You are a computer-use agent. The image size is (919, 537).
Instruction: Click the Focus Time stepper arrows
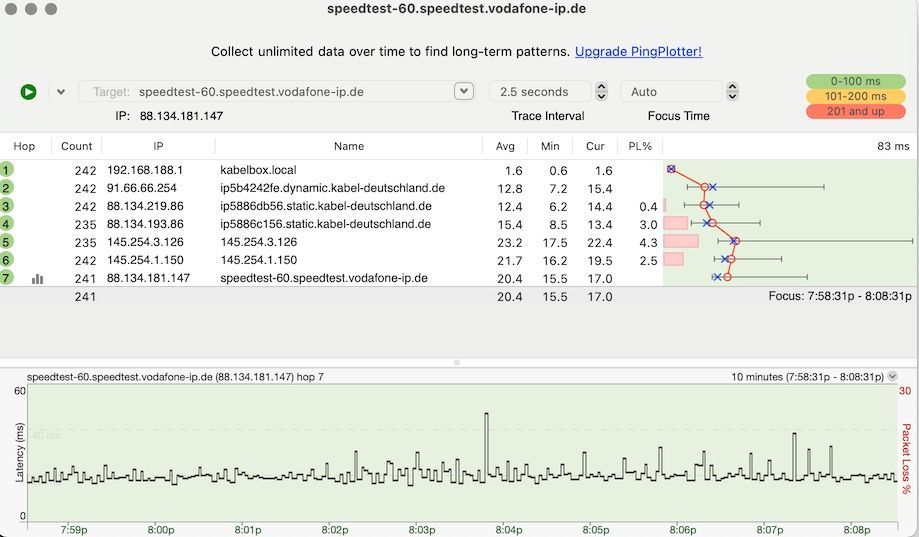(732, 92)
